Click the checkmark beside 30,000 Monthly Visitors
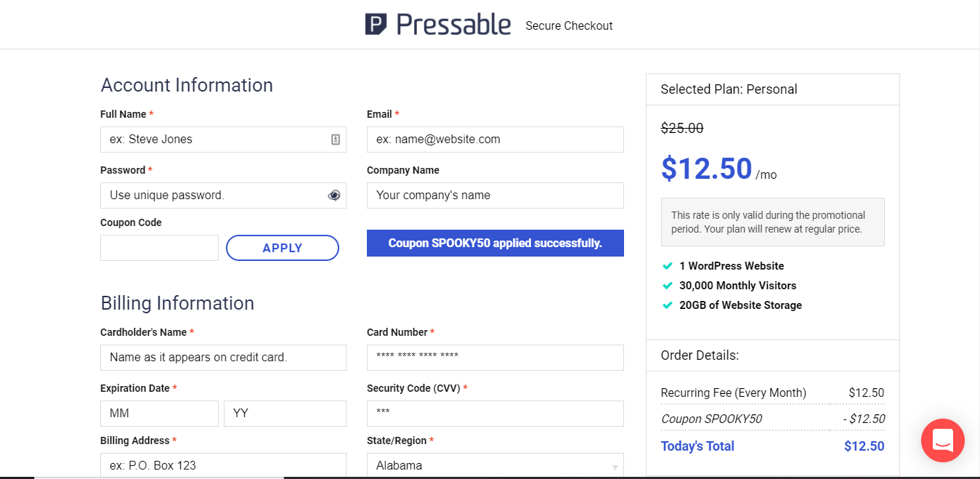The height and width of the screenshot is (479, 980). pos(667,286)
